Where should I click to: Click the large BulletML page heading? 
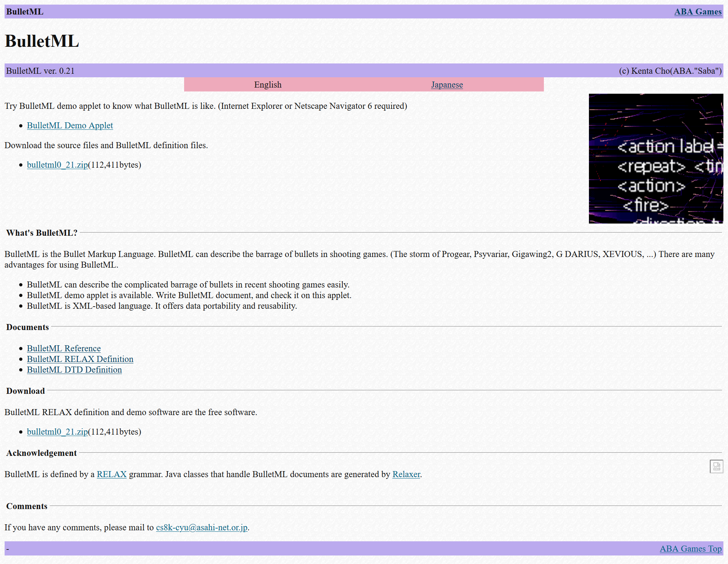point(42,41)
